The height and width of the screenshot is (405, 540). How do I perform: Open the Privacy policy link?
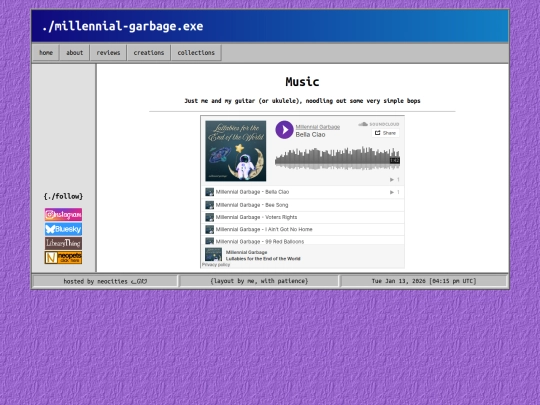tap(216, 265)
